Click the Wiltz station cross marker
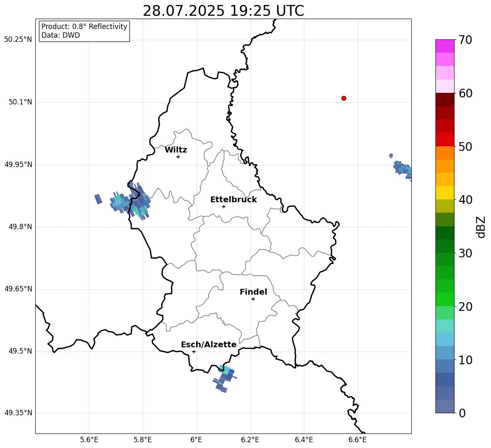Screen dimensions: 491x448 pyautogui.click(x=178, y=157)
